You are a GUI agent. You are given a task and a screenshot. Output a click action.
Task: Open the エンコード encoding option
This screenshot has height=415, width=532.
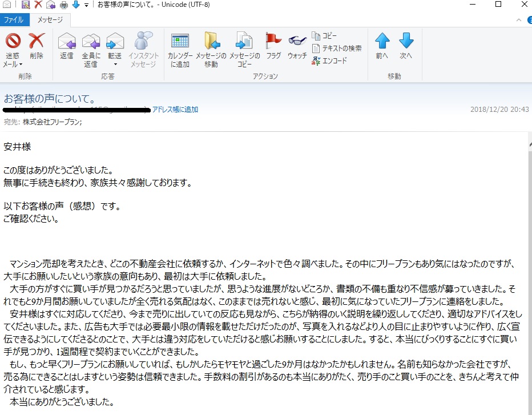[329, 61]
